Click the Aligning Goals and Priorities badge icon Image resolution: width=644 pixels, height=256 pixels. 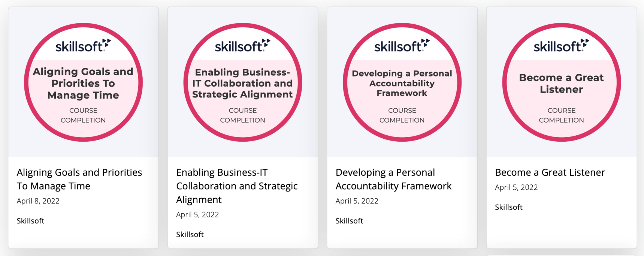pyautogui.click(x=83, y=82)
